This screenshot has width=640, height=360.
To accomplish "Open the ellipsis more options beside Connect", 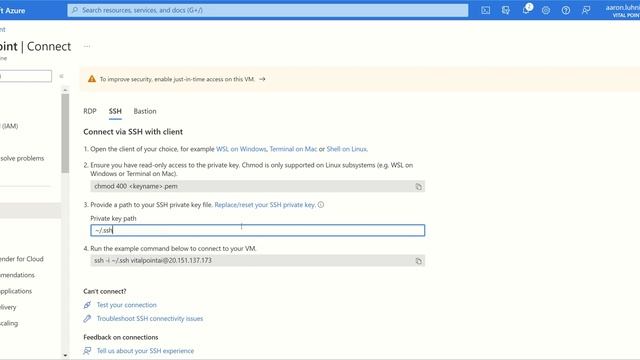I will [87, 46].
